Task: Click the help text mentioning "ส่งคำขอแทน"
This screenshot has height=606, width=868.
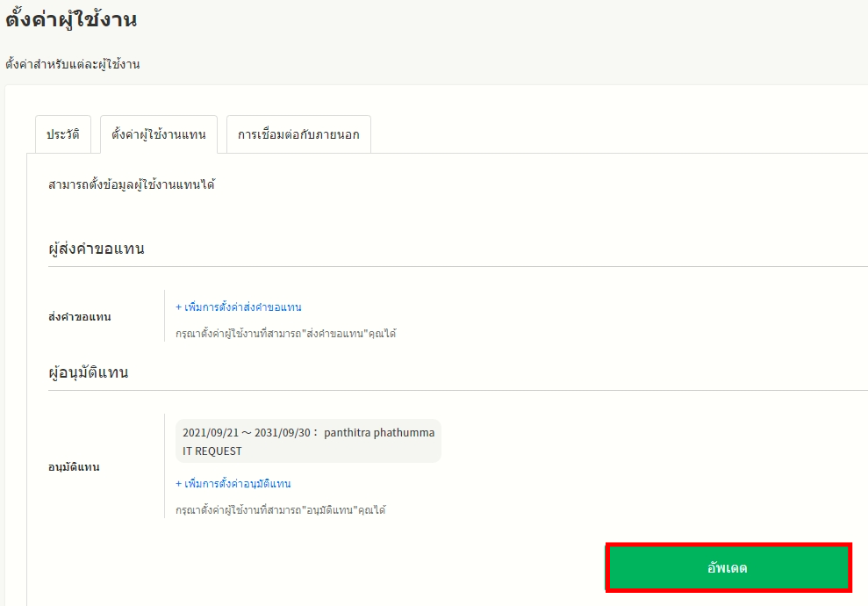Action: [285, 334]
